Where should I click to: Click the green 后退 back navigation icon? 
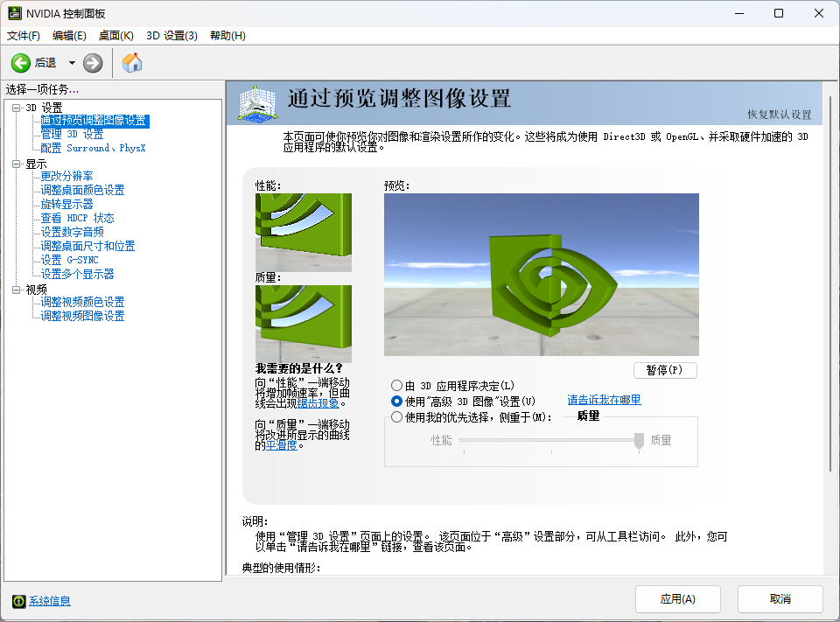click(19, 63)
